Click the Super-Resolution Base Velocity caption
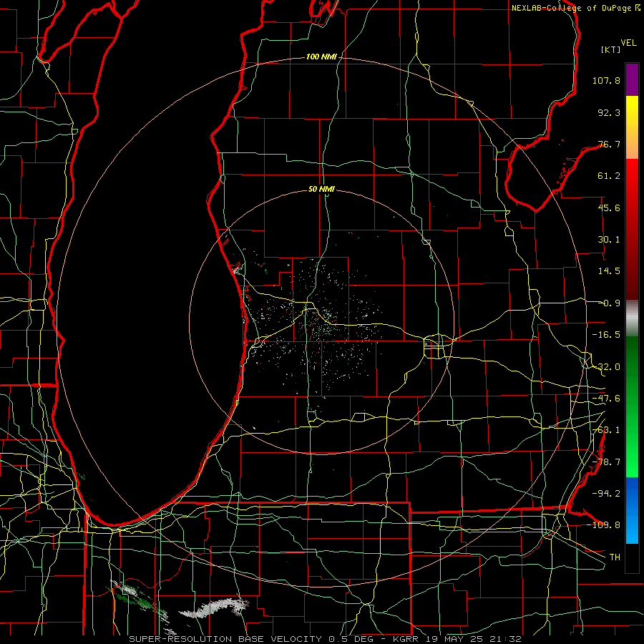This screenshot has width=644, height=644. coord(326,639)
